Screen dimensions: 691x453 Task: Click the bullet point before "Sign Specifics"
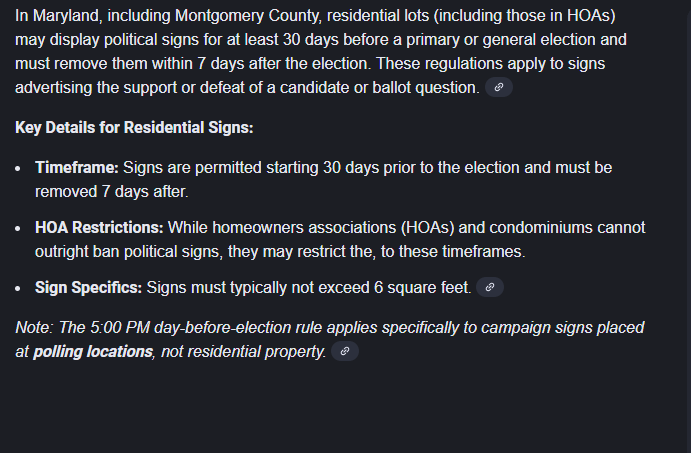pyautogui.click(x=19, y=288)
